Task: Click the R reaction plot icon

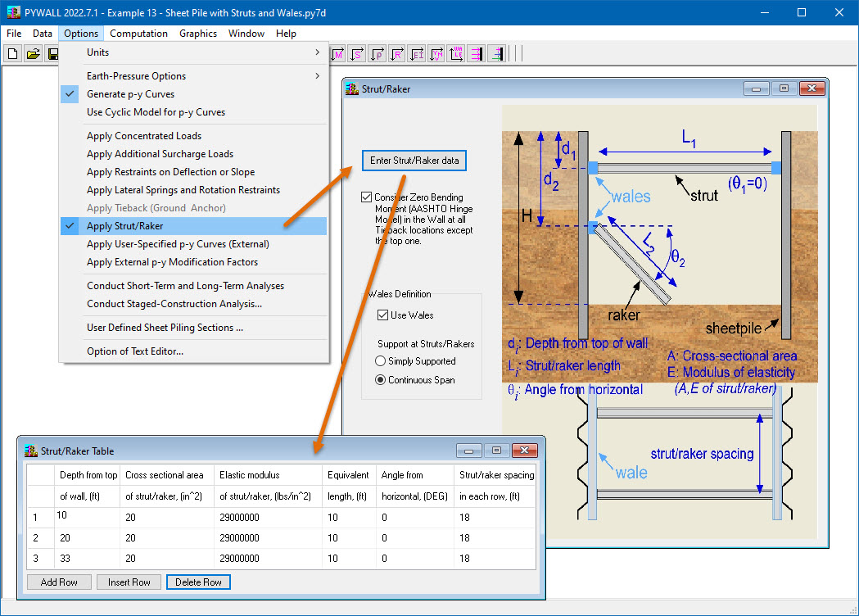Action: (398, 53)
